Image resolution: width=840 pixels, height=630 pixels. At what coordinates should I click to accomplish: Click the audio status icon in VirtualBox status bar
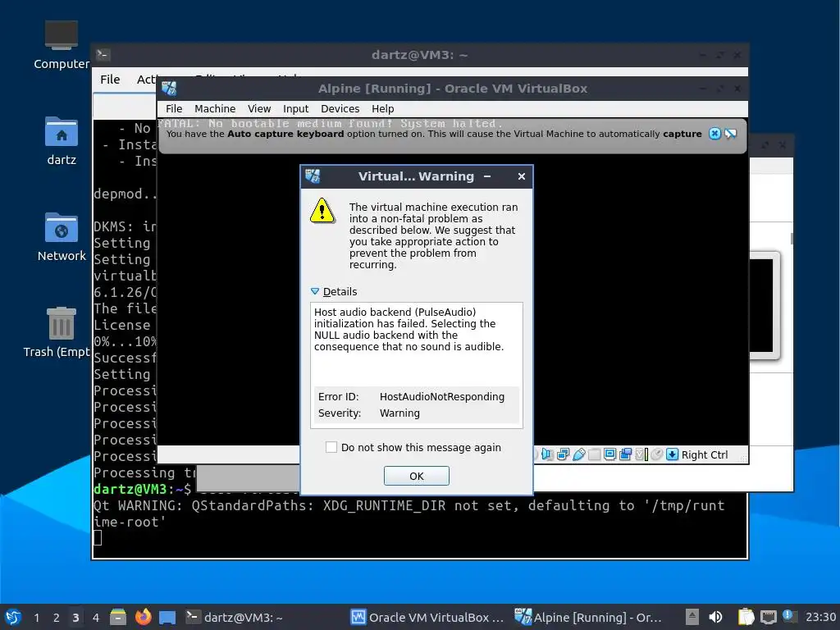point(547,454)
